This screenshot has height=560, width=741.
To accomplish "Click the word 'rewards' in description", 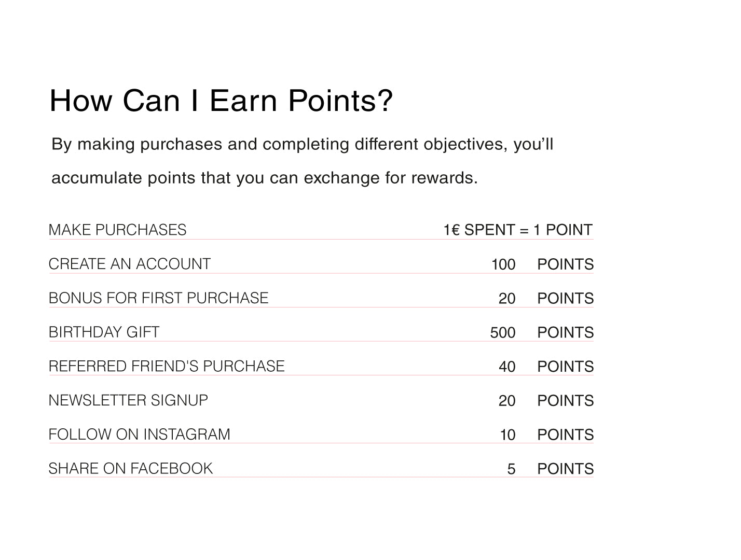I will click(444, 178).
